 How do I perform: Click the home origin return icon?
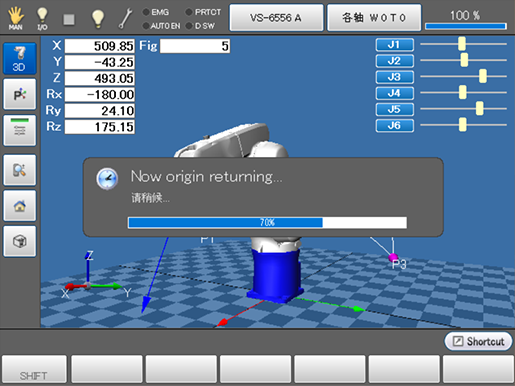(x=20, y=206)
